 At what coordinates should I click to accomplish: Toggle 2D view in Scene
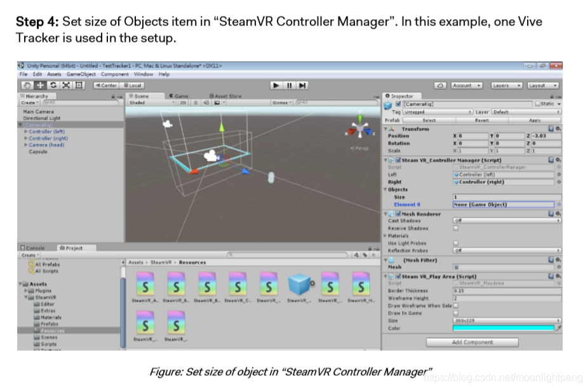pyautogui.click(x=183, y=103)
